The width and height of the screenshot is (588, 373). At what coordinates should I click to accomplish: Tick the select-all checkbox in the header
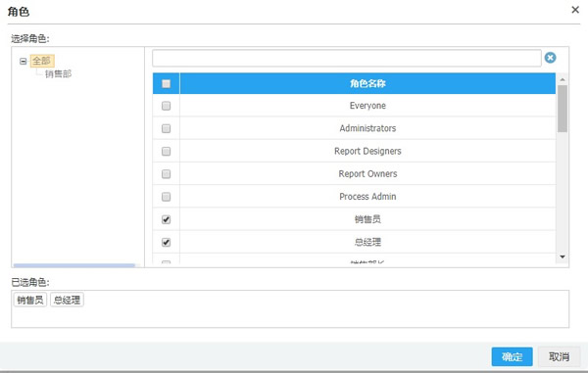pyautogui.click(x=166, y=83)
